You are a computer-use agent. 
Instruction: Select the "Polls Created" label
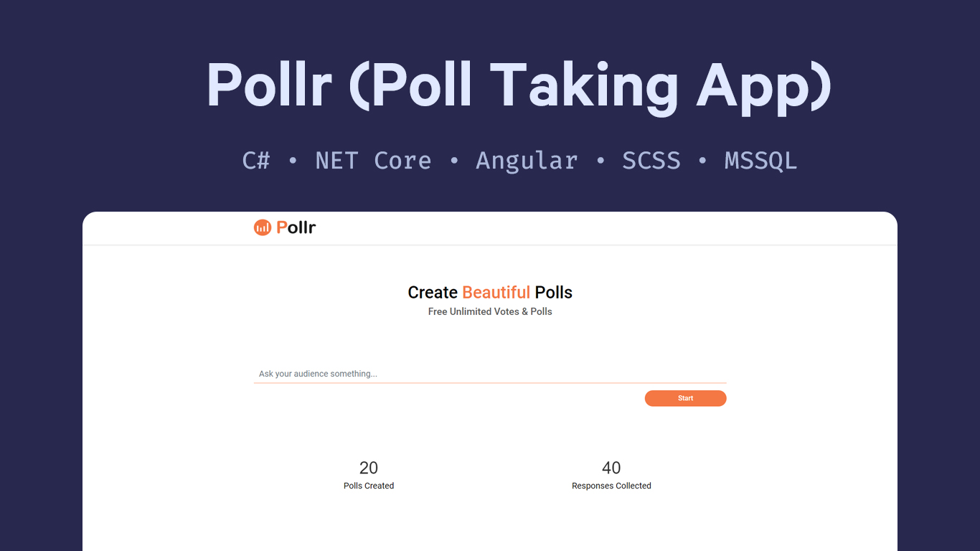point(369,486)
